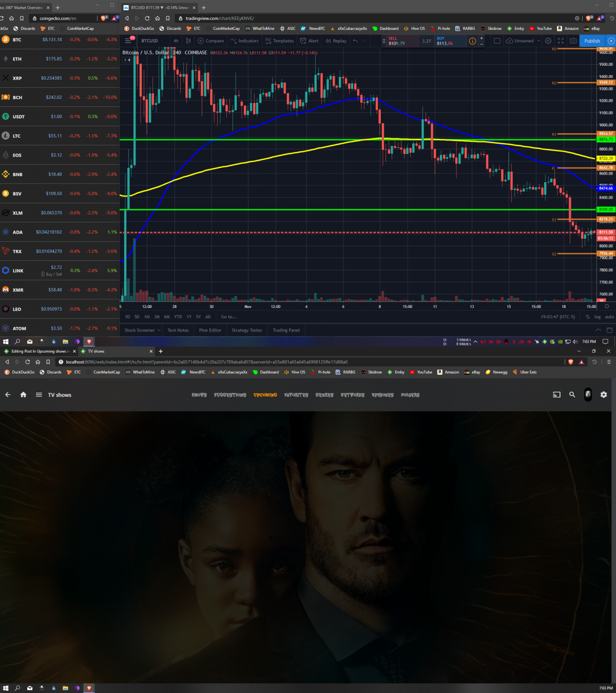
Task: Open the Stock Screener tab dropdown
Action: (142, 330)
